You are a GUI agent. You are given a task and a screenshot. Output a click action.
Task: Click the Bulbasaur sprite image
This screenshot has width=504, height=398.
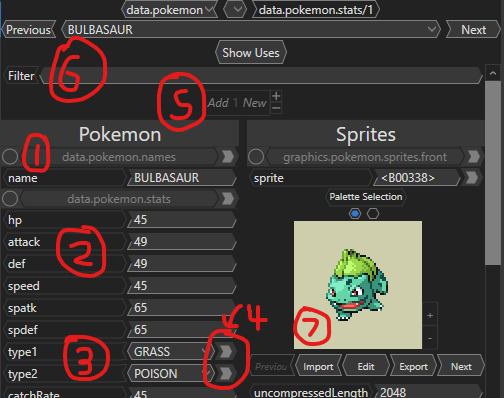358,285
